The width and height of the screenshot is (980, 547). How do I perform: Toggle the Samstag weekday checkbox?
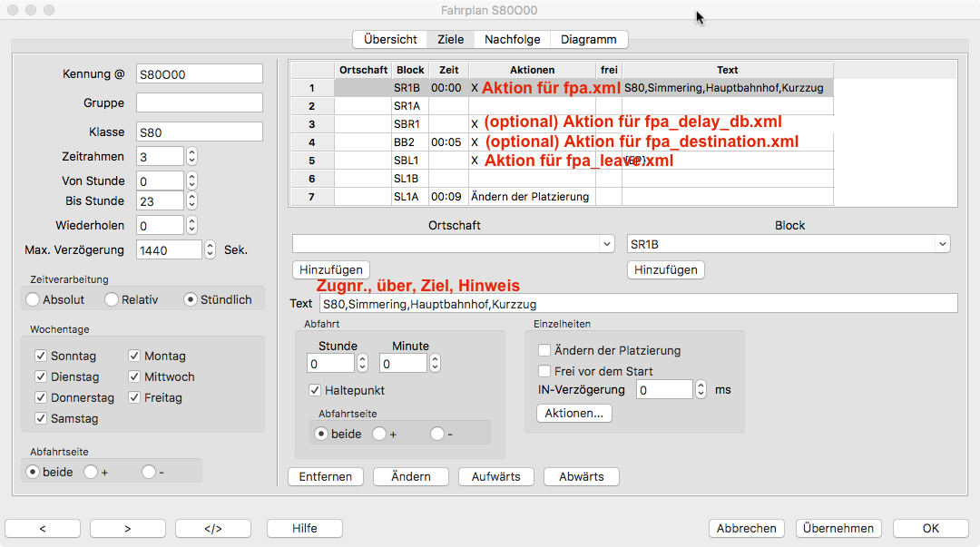coord(41,418)
